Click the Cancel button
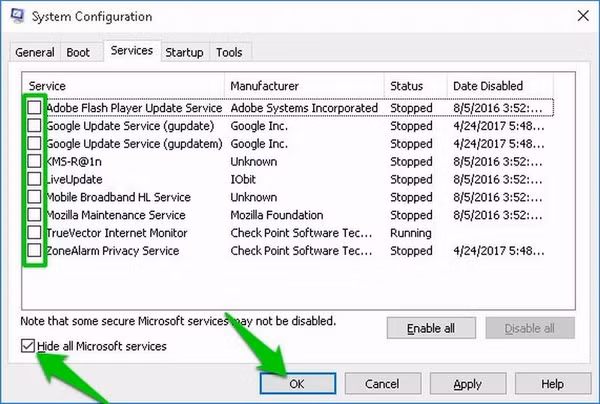This screenshot has width=600, height=404. pos(382,383)
